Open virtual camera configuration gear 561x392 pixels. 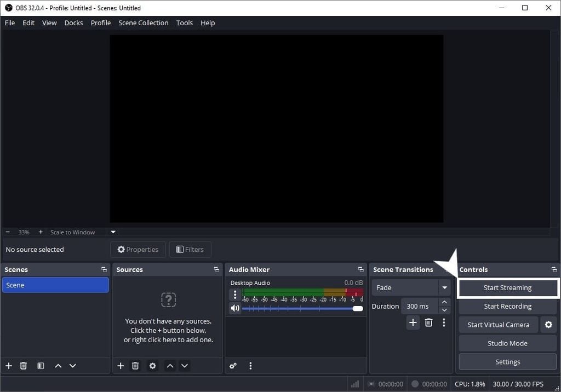click(x=548, y=325)
